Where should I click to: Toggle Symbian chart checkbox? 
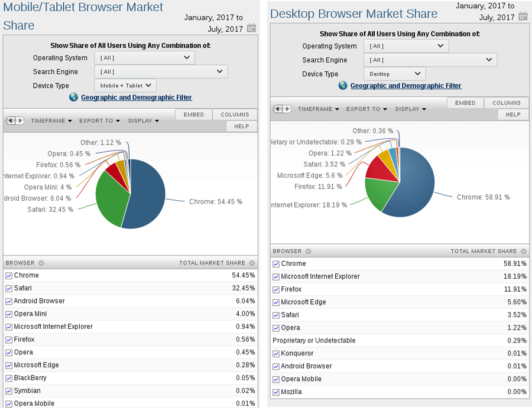(9, 391)
